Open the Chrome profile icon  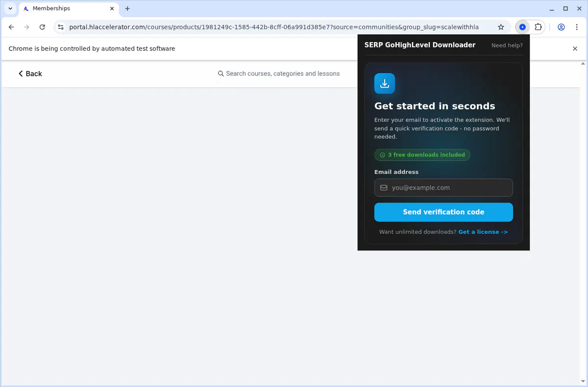[x=562, y=27]
